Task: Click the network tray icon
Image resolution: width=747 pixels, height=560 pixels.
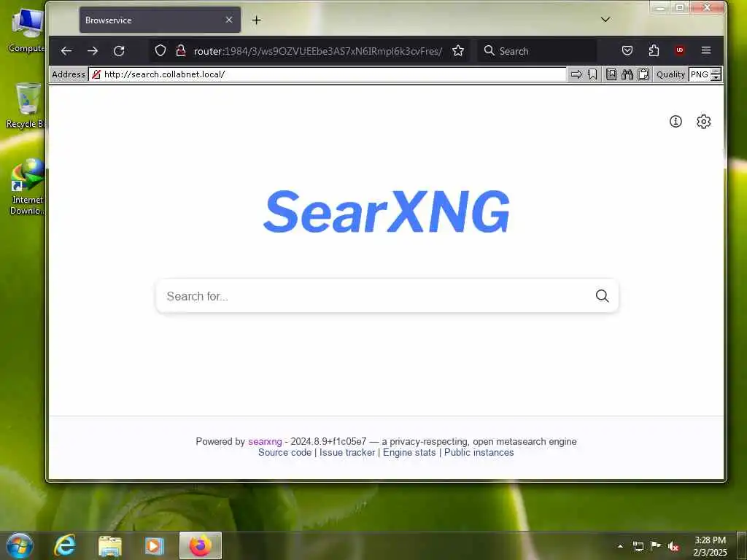Action: pos(638,546)
